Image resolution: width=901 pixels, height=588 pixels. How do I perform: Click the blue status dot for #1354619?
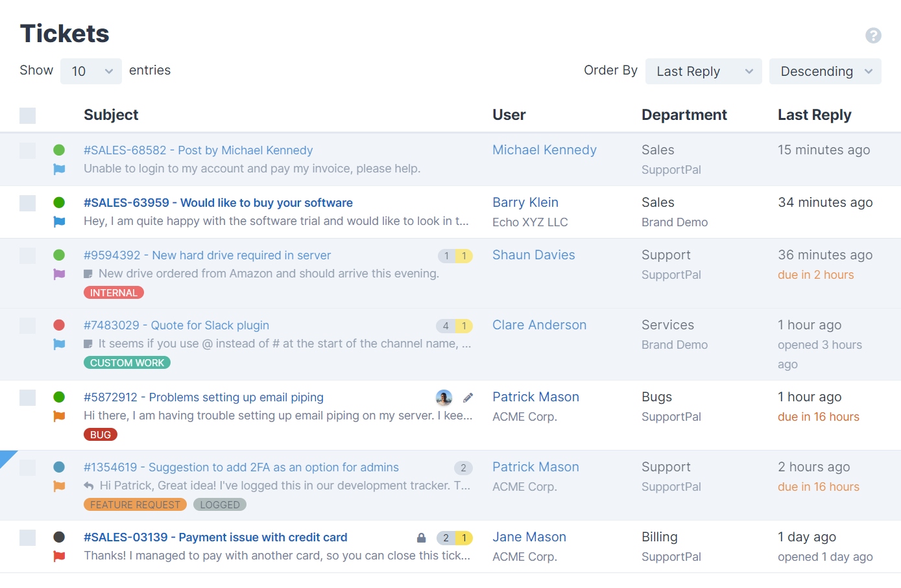tap(59, 467)
